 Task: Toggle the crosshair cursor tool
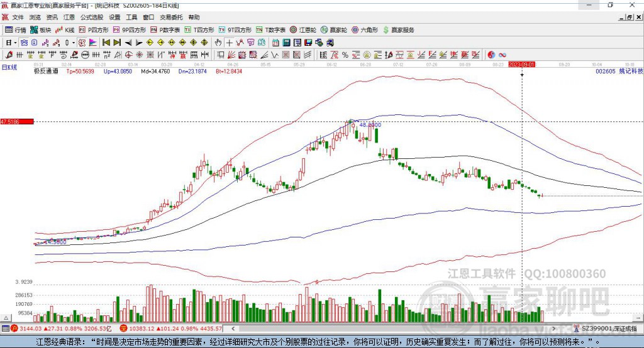click(229, 43)
